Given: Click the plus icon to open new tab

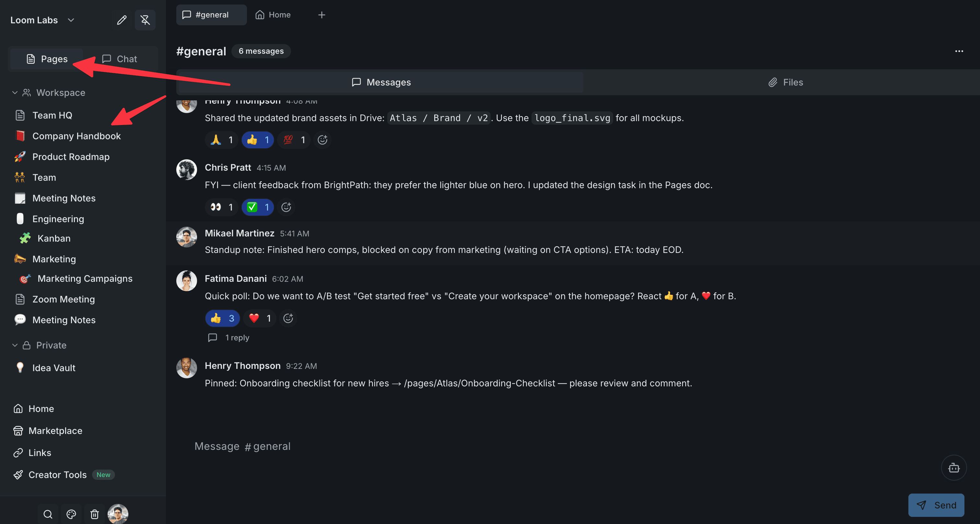Looking at the screenshot, I should click(321, 15).
